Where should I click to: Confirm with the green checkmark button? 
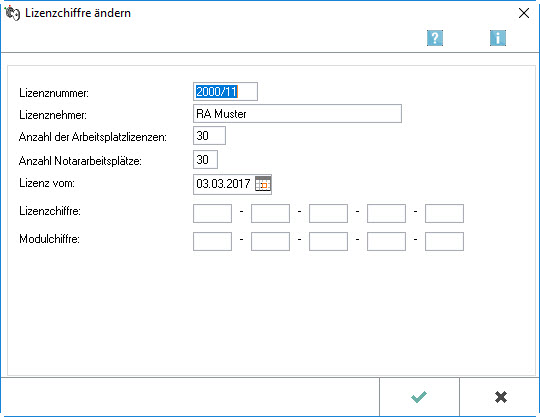(x=419, y=397)
